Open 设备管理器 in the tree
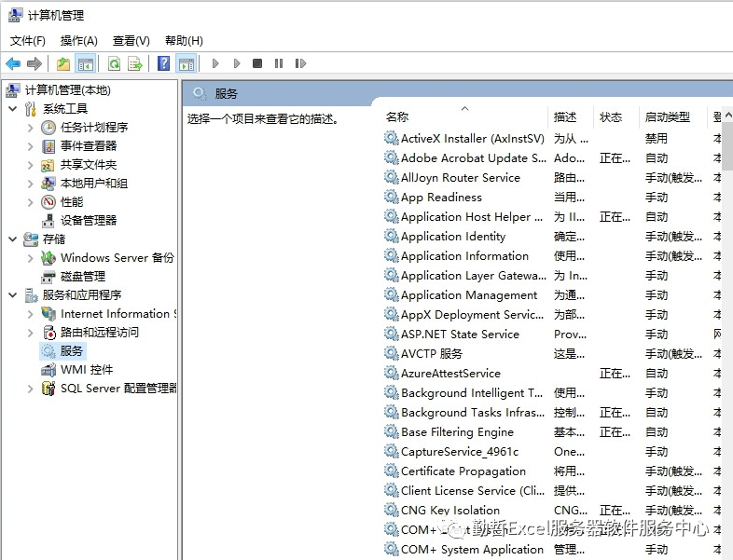 (x=89, y=221)
